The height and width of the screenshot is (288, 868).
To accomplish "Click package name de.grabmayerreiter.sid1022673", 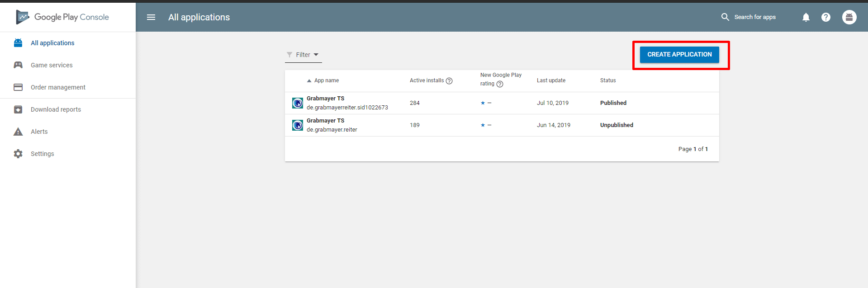I will [x=347, y=108].
